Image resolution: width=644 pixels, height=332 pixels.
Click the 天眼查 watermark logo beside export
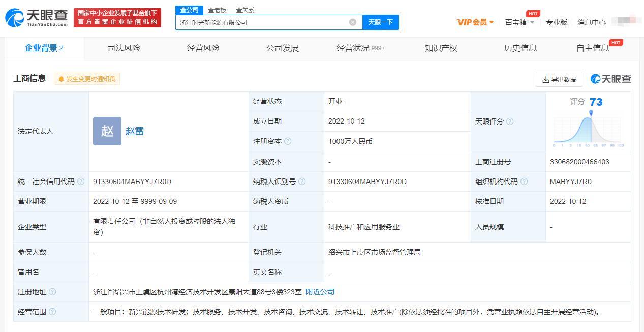tap(610, 79)
